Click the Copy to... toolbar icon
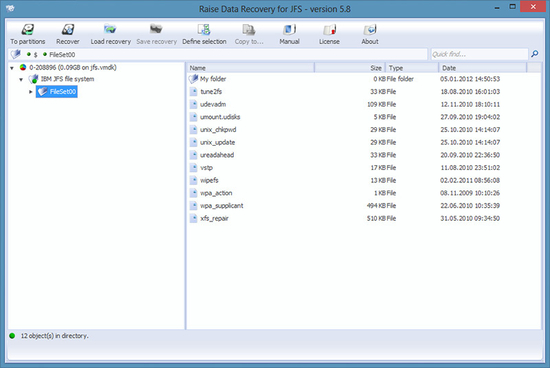This screenshot has width=550, height=368. click(249, 30)
